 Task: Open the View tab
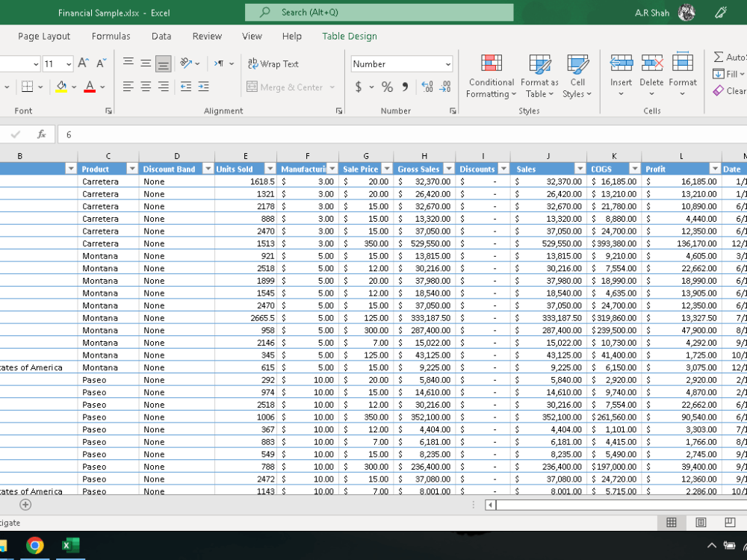pyautogui.click(x=252, y=36)
